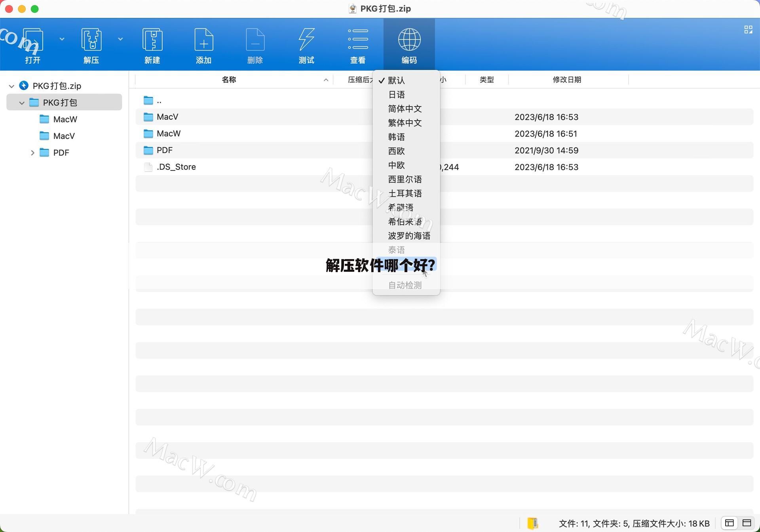
Task: Select 自动检测 in encoding menu
Action: [x=406, y=285]
